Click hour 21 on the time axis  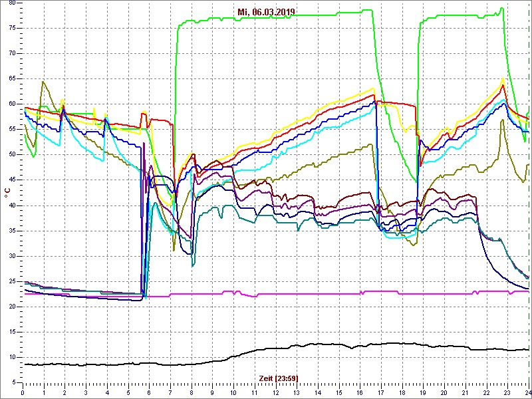click(465, 392)
